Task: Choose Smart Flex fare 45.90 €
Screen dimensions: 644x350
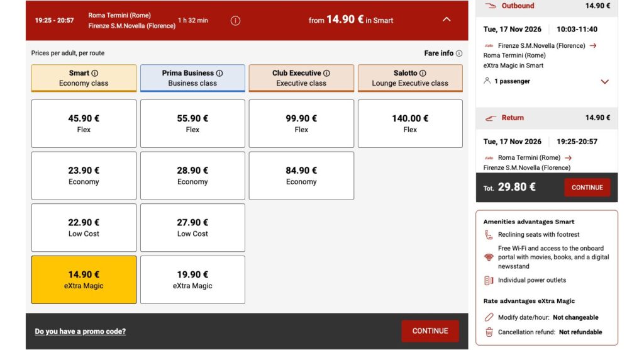Action: 84,123
